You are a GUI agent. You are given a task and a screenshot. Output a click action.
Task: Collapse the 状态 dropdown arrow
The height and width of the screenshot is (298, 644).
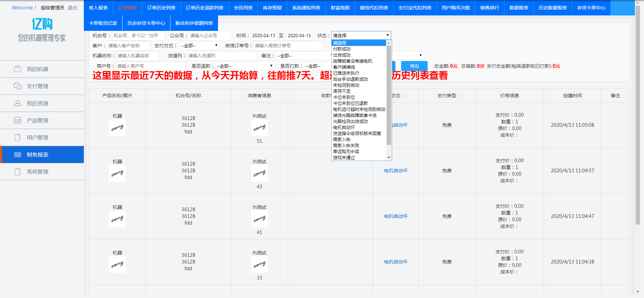[x=387, y=35]
